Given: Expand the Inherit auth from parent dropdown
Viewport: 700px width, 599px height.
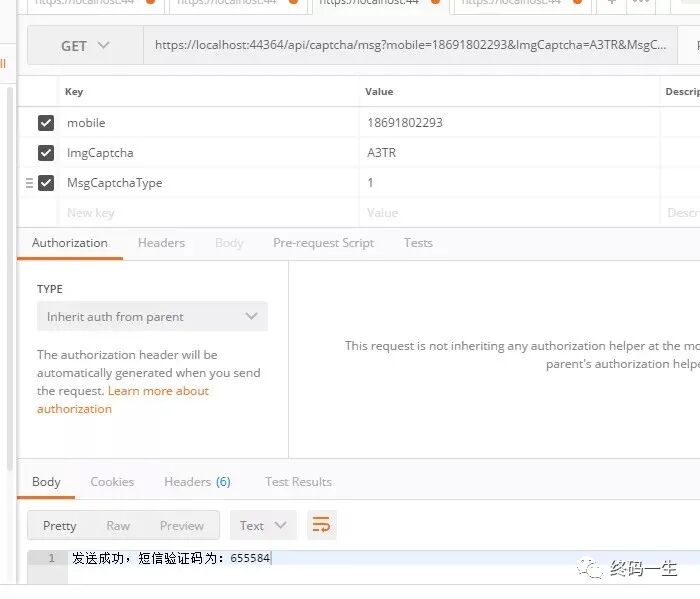Looking at the screenshot, I should 152,316.
